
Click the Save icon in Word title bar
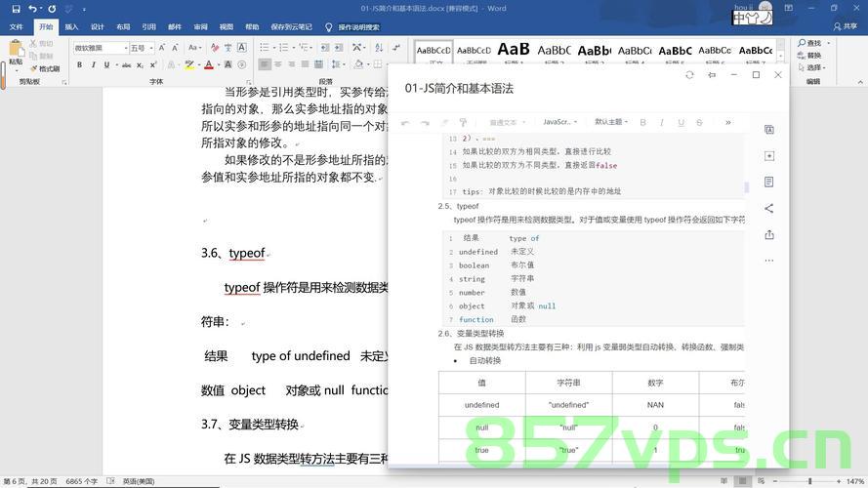16,9
